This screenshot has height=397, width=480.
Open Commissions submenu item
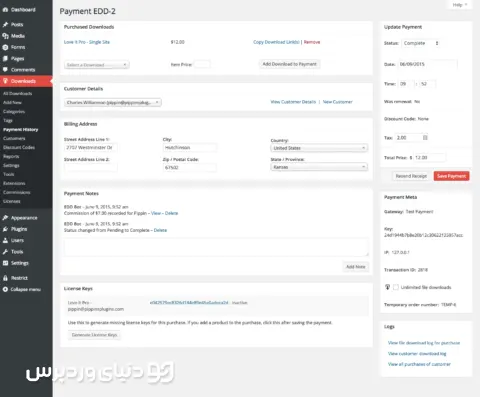pos(17,192)
